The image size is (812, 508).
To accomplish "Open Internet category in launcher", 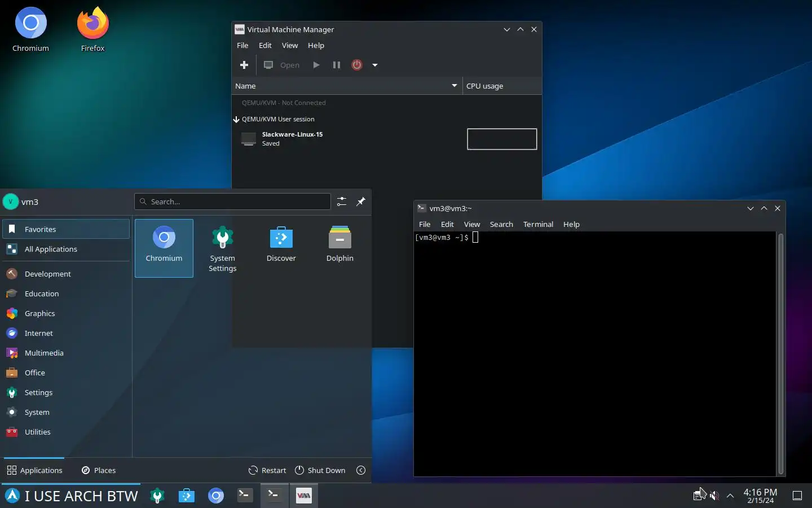I will [66, 333].
